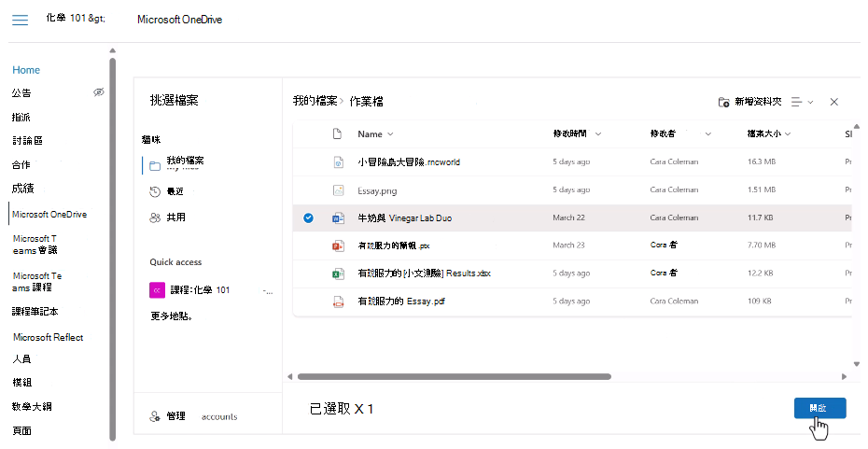Viewport: 868px width, 449px height.
Task: Click the 共用 people icon
Action: (155, 217)
